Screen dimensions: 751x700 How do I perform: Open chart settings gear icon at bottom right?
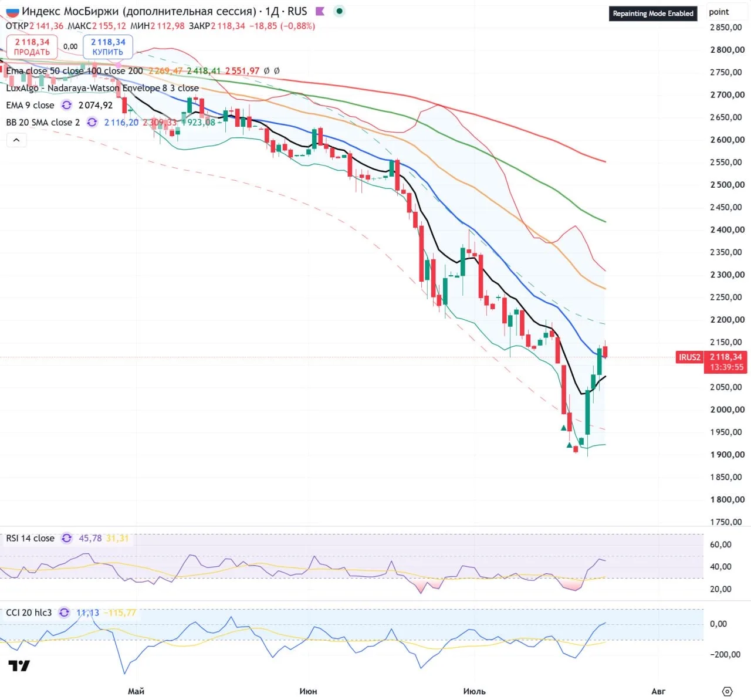(x=728, y=691)
